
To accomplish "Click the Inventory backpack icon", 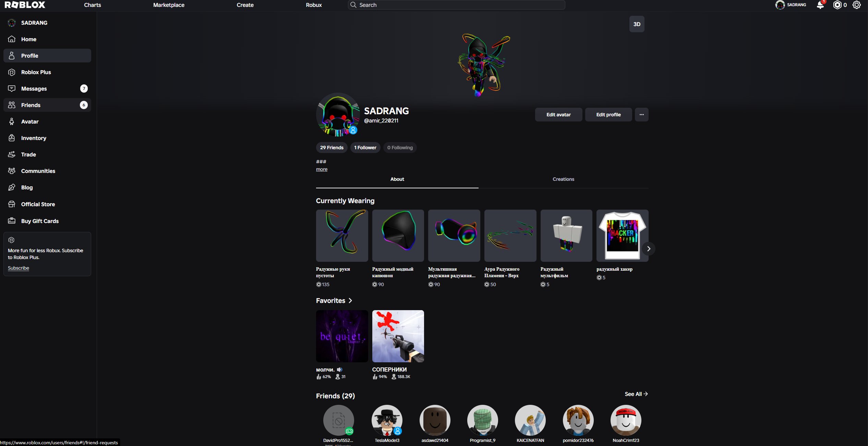I will tap(12, 138).
